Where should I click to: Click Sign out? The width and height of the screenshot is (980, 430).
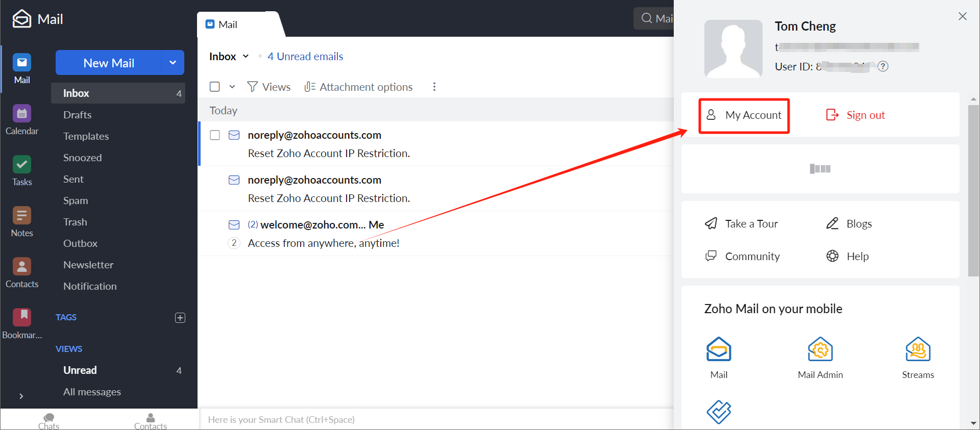tap(855, 115)
